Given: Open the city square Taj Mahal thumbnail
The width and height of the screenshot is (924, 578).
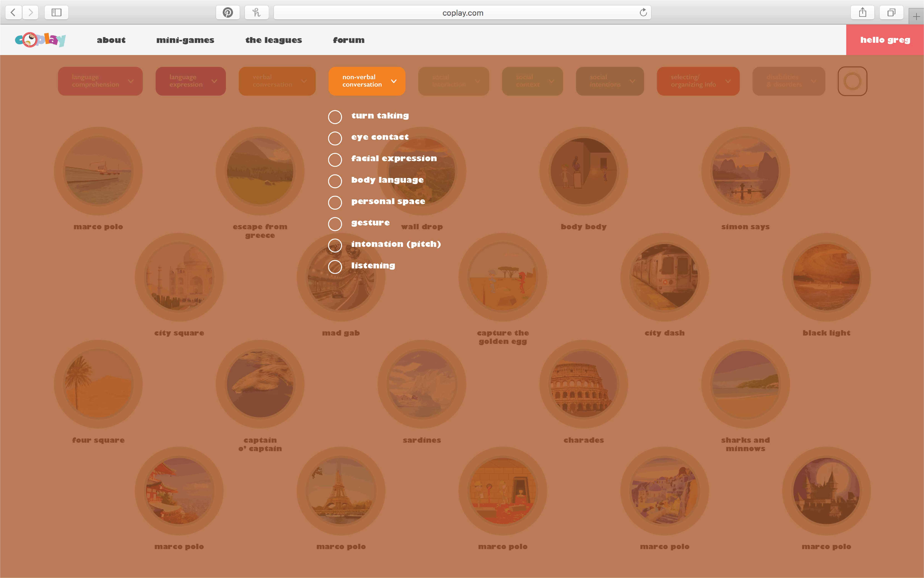Looking at the screenshot, I should pos(179,277).
